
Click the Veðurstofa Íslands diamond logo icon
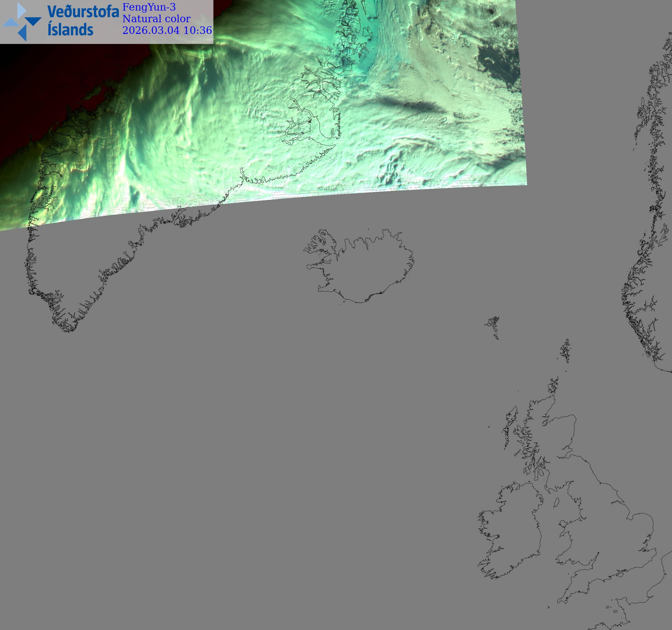click(x=22, y=22)
